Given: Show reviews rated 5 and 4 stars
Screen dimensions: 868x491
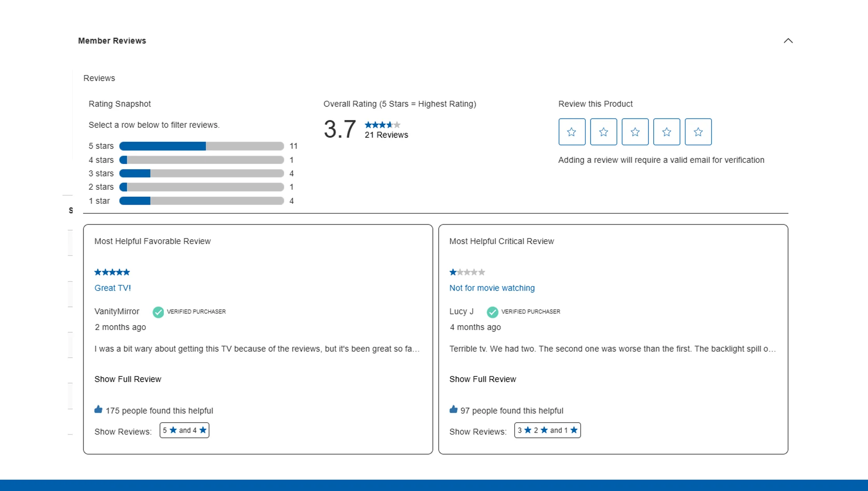Looking at the screenshot, I should click(184, 430).
